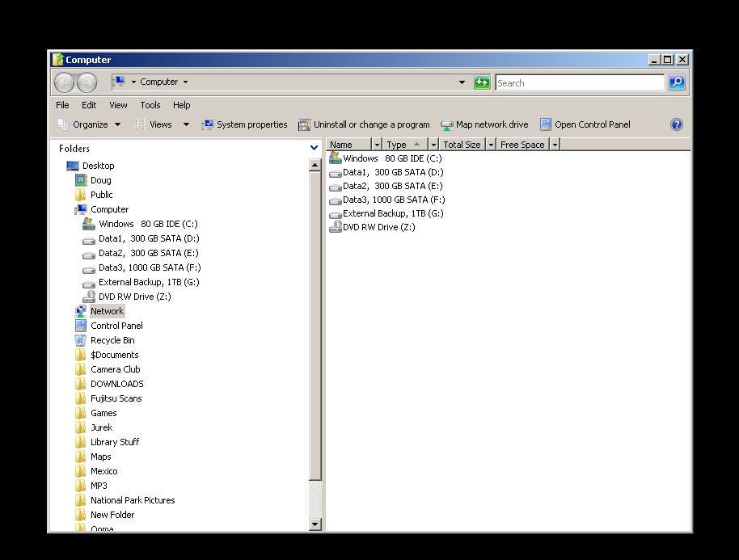The width and height of the screenshot is (739, 560).
Task: Select the Jurek folder in tree
Action: click(x=101, y=427)
